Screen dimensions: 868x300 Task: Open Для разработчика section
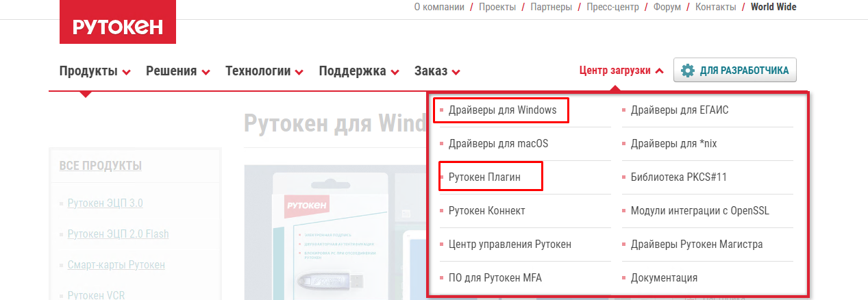pyautogui.click(x=734, y=70)
